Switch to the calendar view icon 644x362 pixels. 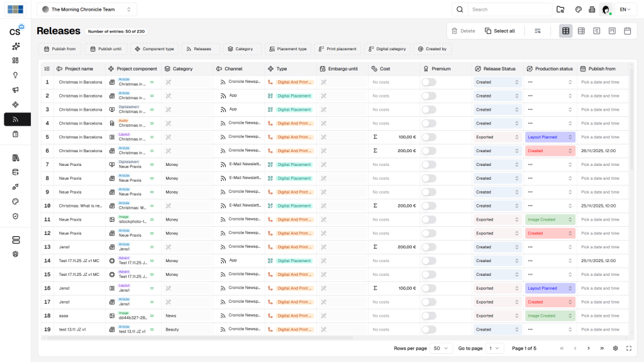[x=627, y=31]
